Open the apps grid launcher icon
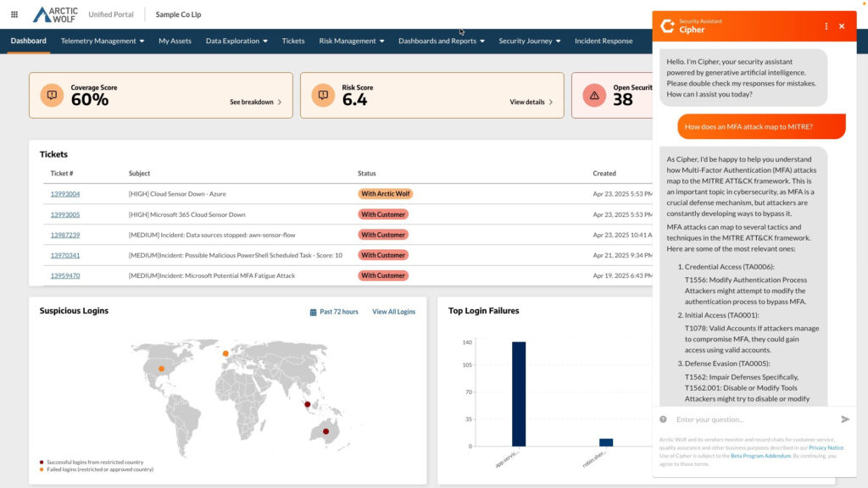 coord(14,14)
